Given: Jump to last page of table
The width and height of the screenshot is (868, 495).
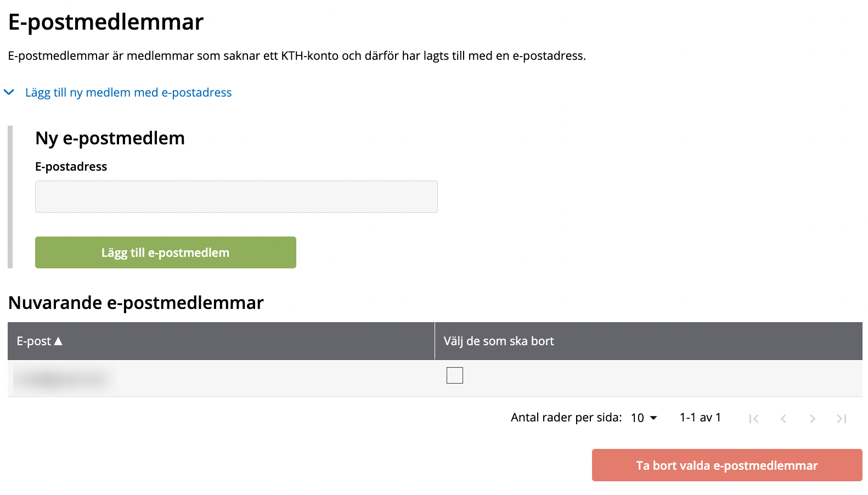Looking at the screenshot, I should [842, 419].
